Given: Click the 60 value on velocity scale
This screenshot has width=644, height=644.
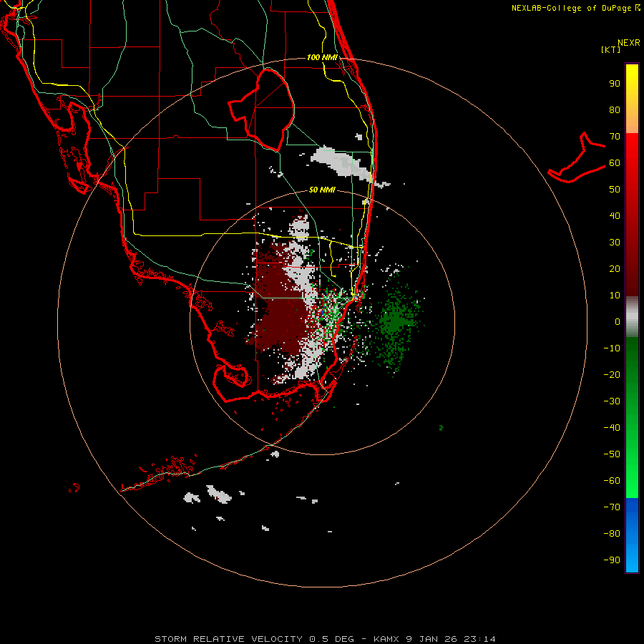Looking at the screenshot, I should (x=615, y=163).
